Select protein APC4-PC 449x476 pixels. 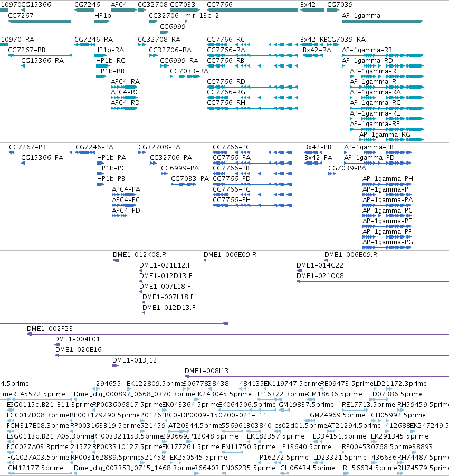point(126,200)
